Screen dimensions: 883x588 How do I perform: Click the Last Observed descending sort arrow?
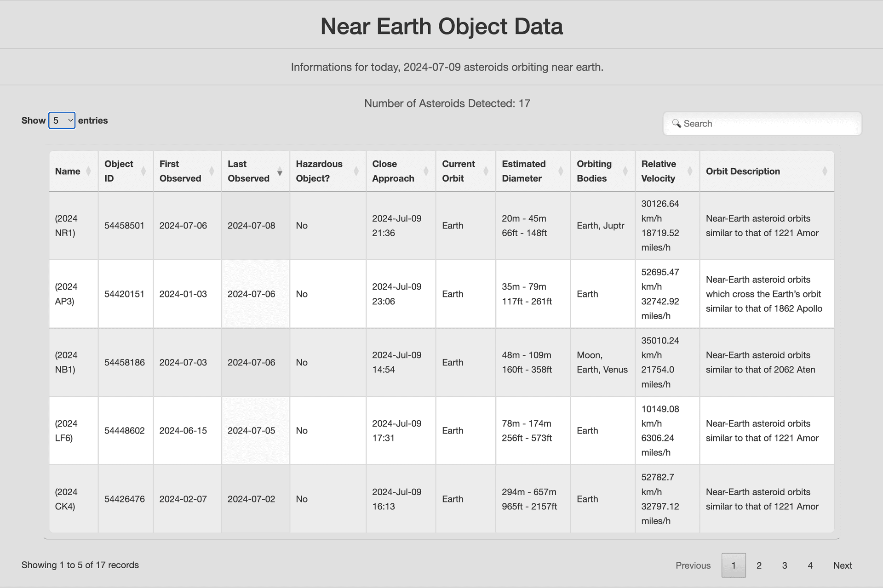(x=280, y=172)
